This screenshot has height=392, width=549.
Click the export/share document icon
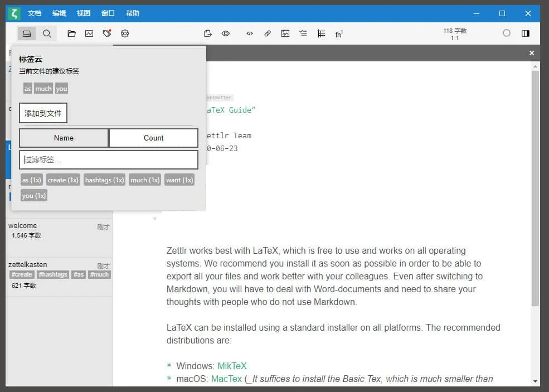(x=208, y=33)
